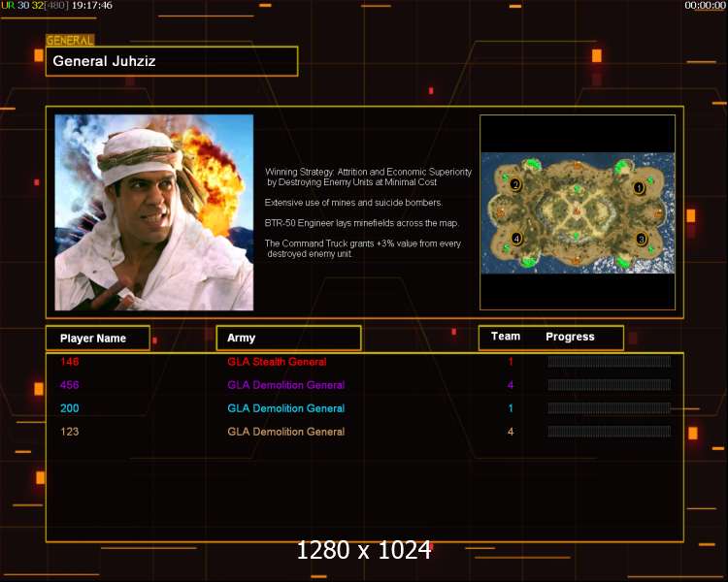Select the red player name in Stealth General row
The width and height of the screenshot is (728, 582).
coord(69,362)
